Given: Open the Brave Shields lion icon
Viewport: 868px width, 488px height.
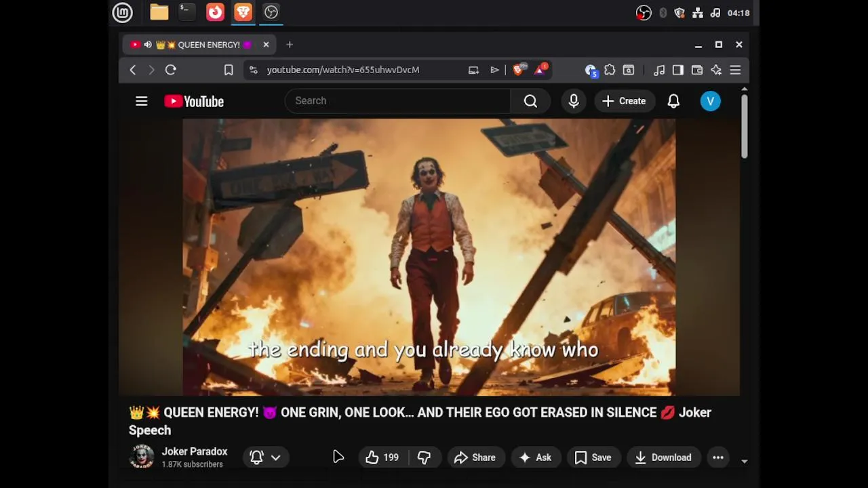Looking at the screenshot, I should (519, 70).
